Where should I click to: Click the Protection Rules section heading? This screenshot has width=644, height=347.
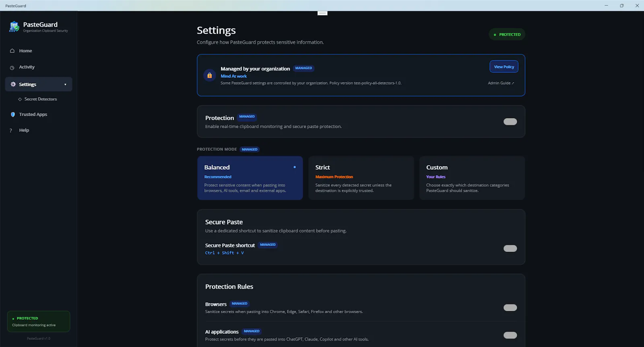pyautogui.click(x=229, y=287)
